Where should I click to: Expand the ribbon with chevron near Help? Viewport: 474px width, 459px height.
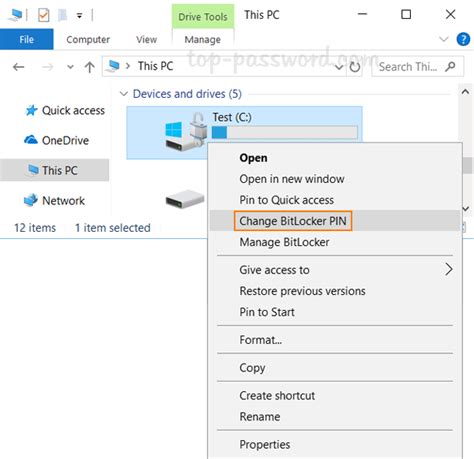[x=444, y=39]
